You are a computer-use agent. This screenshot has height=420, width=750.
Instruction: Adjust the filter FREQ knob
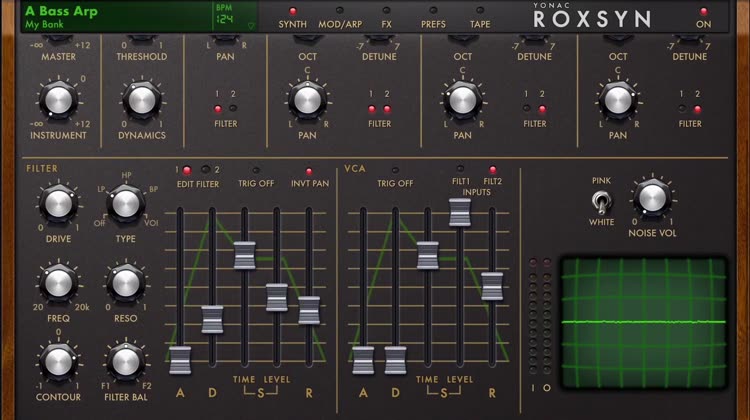click(58, 283)
